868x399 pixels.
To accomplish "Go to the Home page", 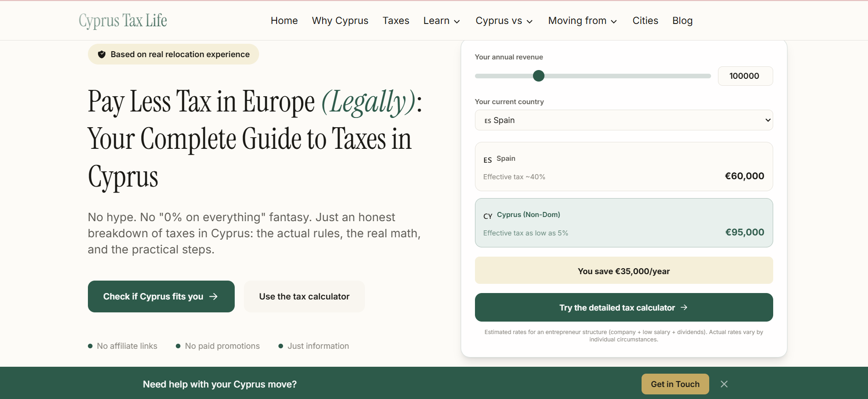I will pos(284,21).
